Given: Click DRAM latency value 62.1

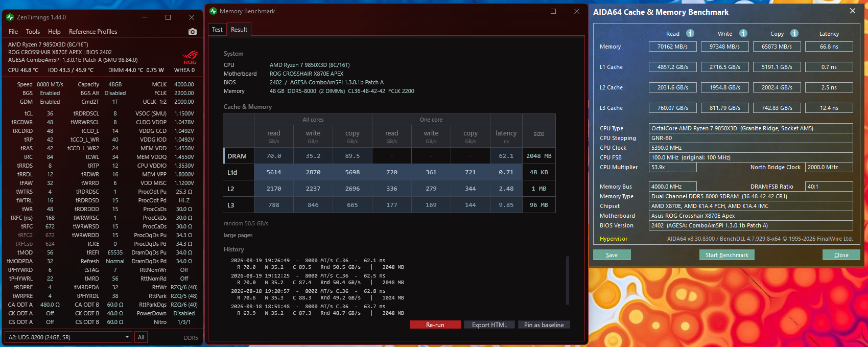Looking at the screenshot, I should coord(506,156).
